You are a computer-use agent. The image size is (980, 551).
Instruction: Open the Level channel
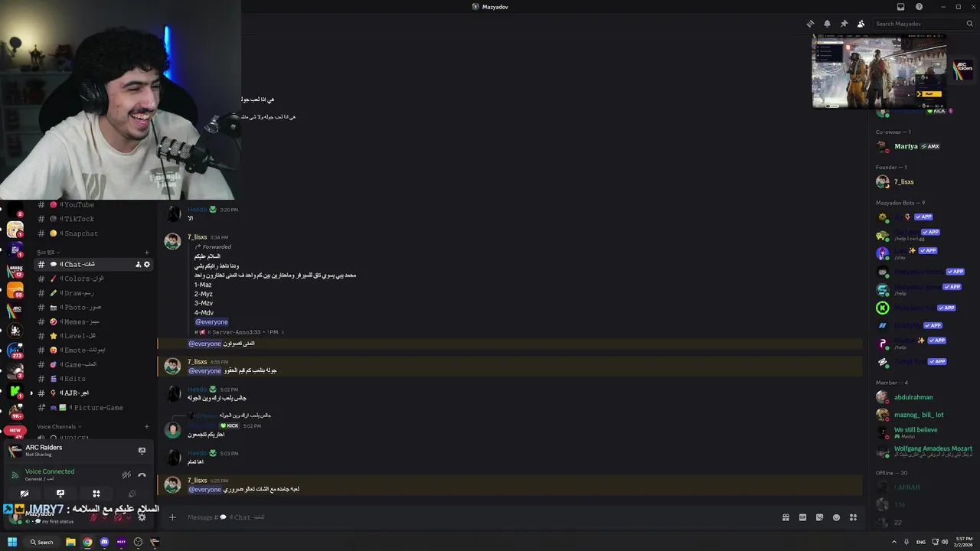pyautogui.click(x=93, y=336)
